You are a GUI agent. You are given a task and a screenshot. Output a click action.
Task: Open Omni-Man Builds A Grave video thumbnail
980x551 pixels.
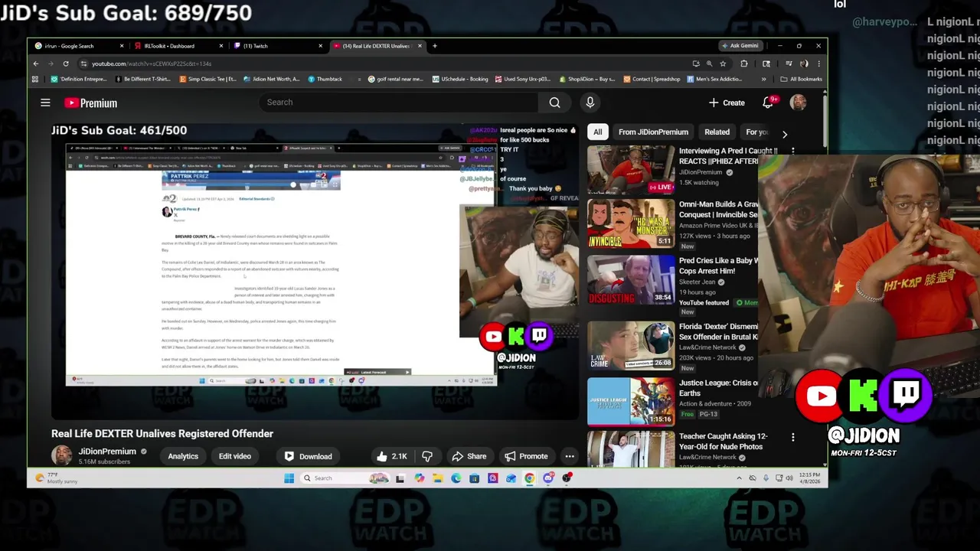[x=630, y=223]
